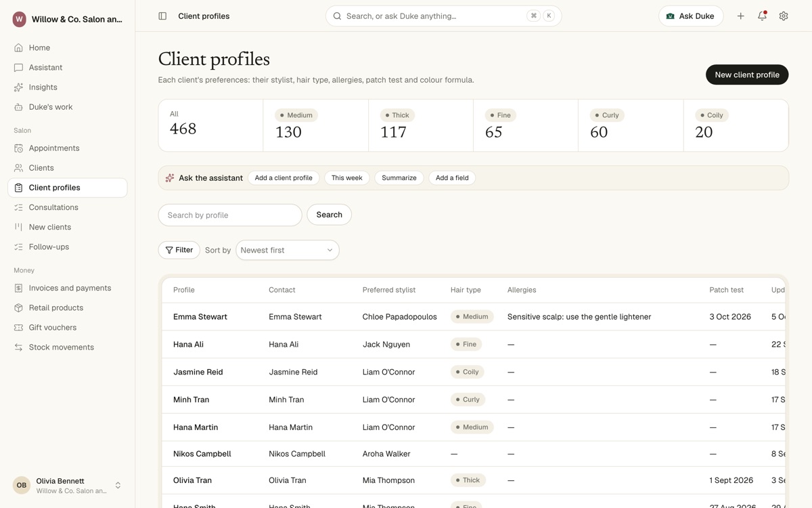The width and height of the screenshot is (812, 508).
Task: Click the Ask Duke button
Action: [x=691, y=16]
